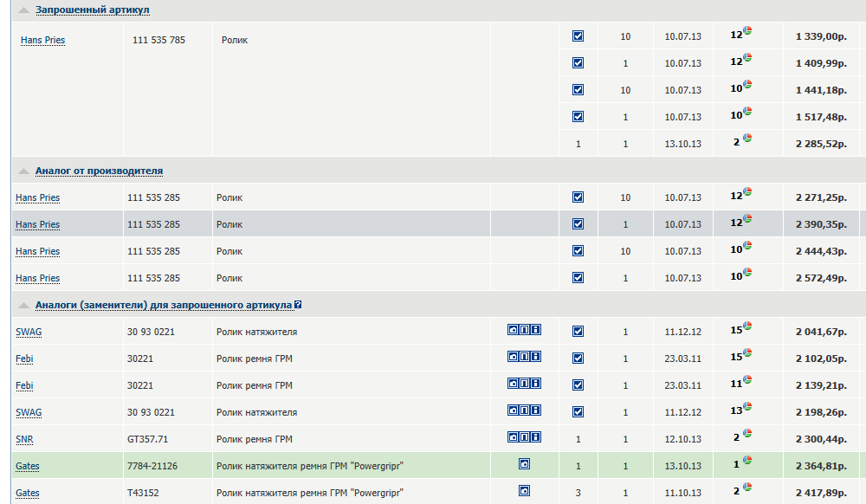Open photo icon for Gates 7784-21126
Image resolution: width=866 pixels, height=504 pixels.
pos(524,463)
